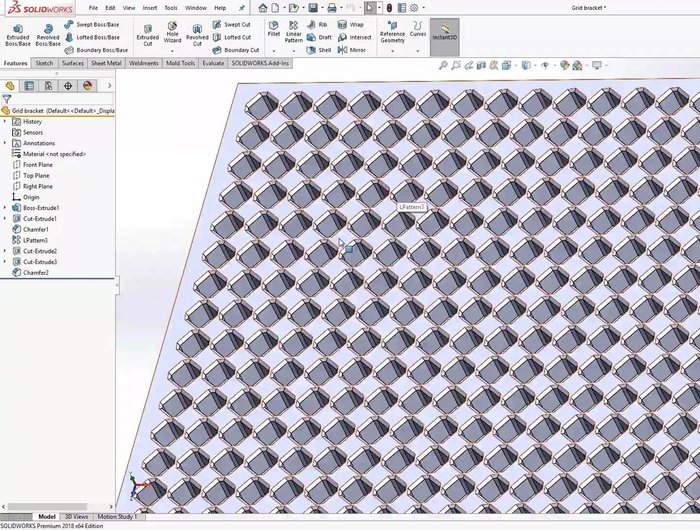Open the Linear Pattern tool

[294, 34]
